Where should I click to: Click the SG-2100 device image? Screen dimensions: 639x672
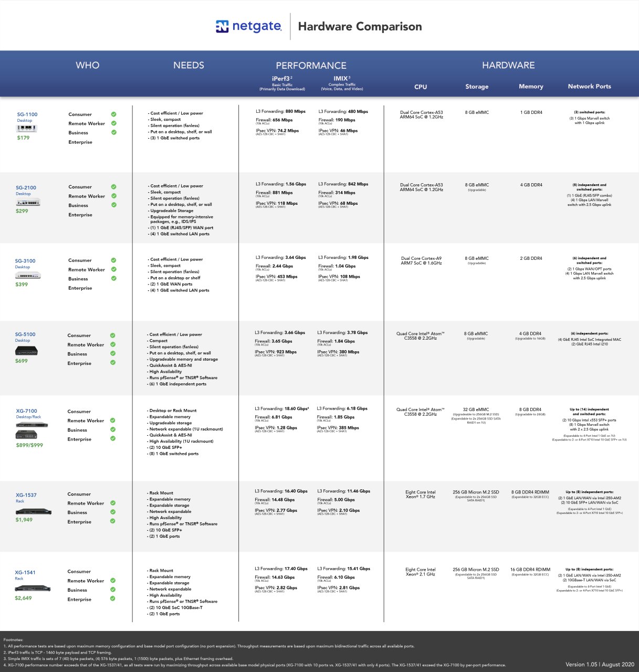(28, 202)
